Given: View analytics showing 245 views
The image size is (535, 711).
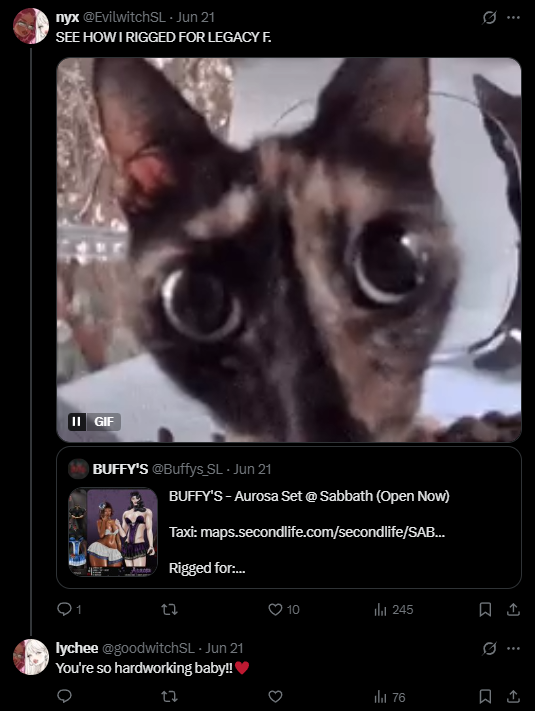Looking at the screenshot, I should point(394,609).
